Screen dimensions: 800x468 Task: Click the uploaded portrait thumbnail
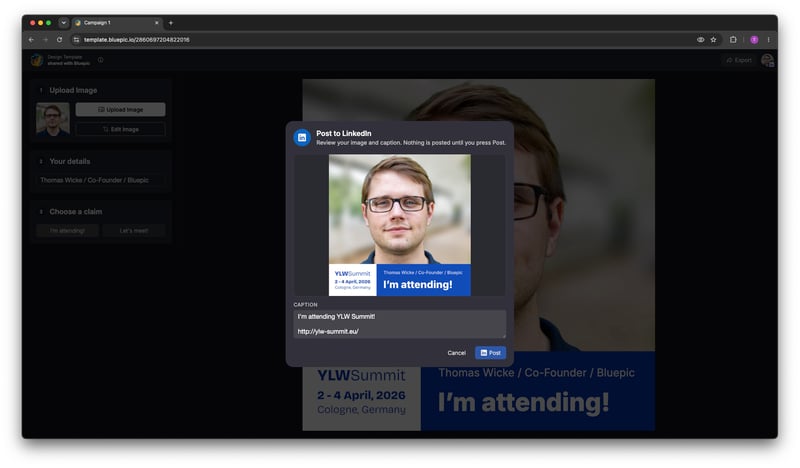click(x=53, y=119)
